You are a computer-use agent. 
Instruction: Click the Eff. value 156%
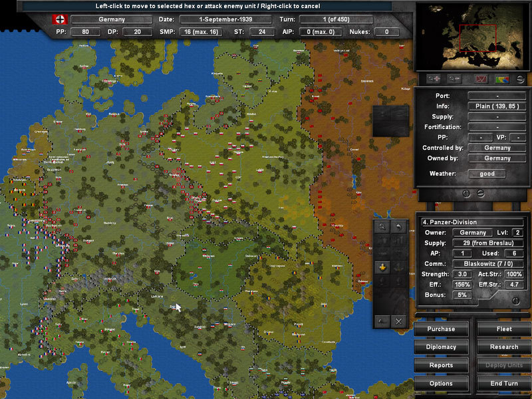(x=462, y=285)
